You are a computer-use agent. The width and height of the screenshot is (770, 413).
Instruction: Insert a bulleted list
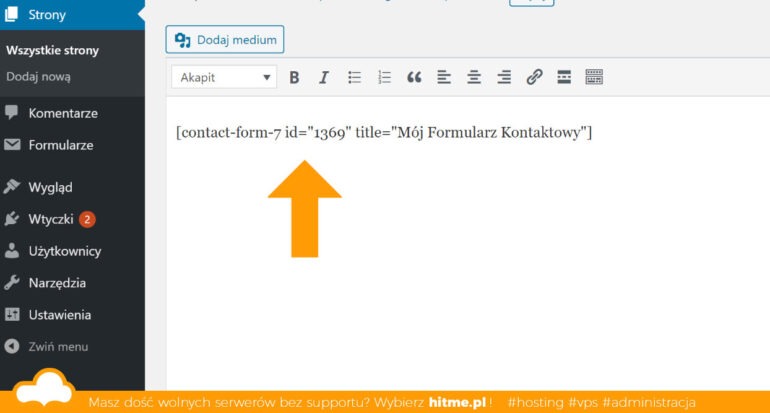point(354,77)
